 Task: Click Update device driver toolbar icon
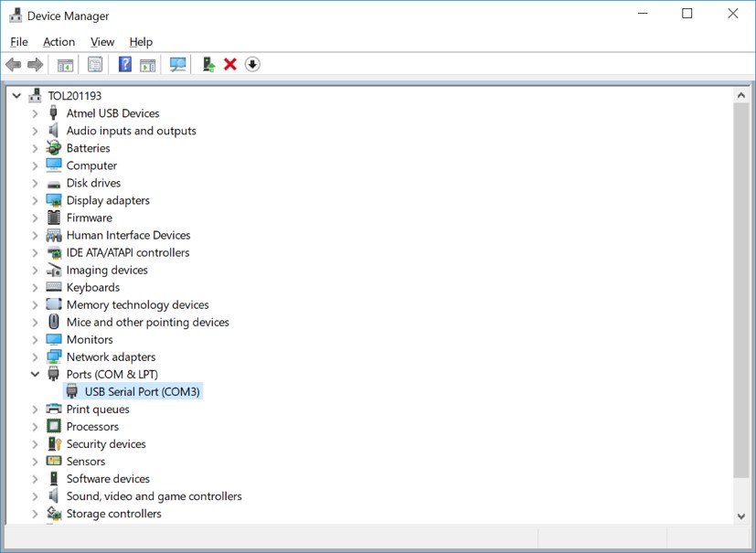pyautogui.click(x=208, y=64)
